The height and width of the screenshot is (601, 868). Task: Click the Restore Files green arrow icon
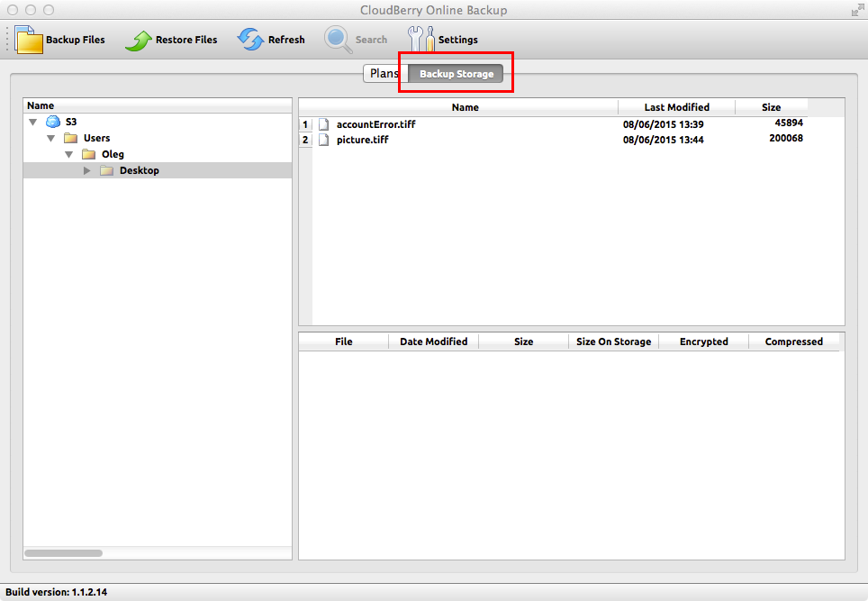click(139, 41)
